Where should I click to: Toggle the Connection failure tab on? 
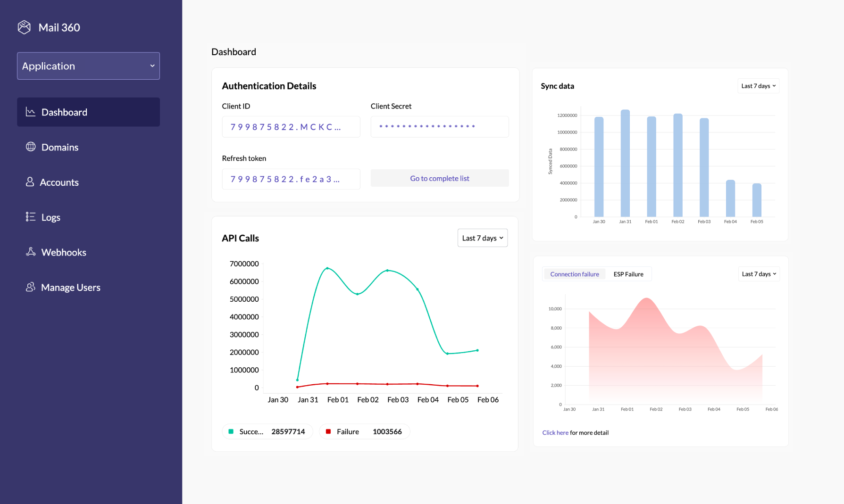point(575,274)
